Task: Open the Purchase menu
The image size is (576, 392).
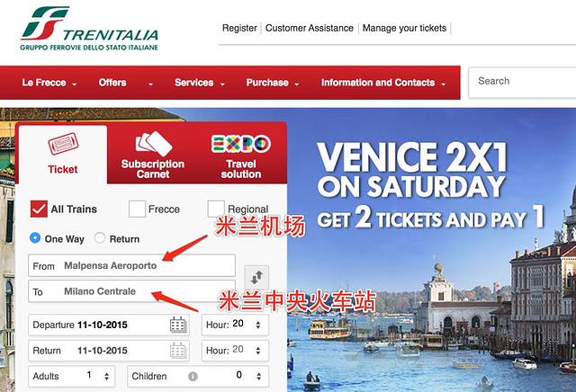Action: (273, 83)
